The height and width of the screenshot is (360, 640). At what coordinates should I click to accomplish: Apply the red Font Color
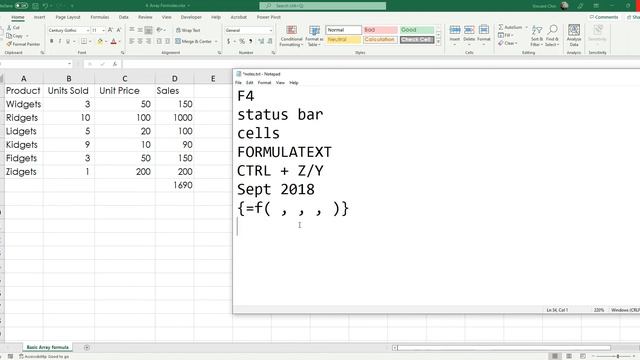(x=114, y=41)
